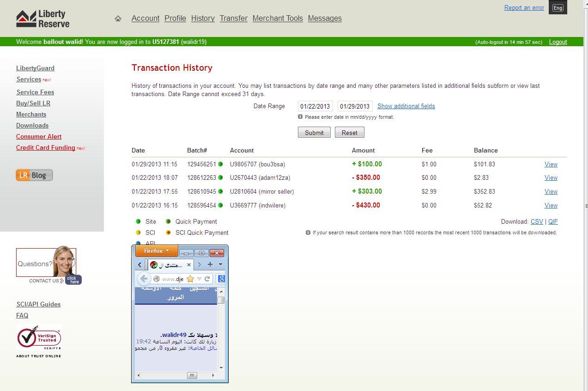
Task: Open the Buy/Sell LR link
Action: (33, 104)
